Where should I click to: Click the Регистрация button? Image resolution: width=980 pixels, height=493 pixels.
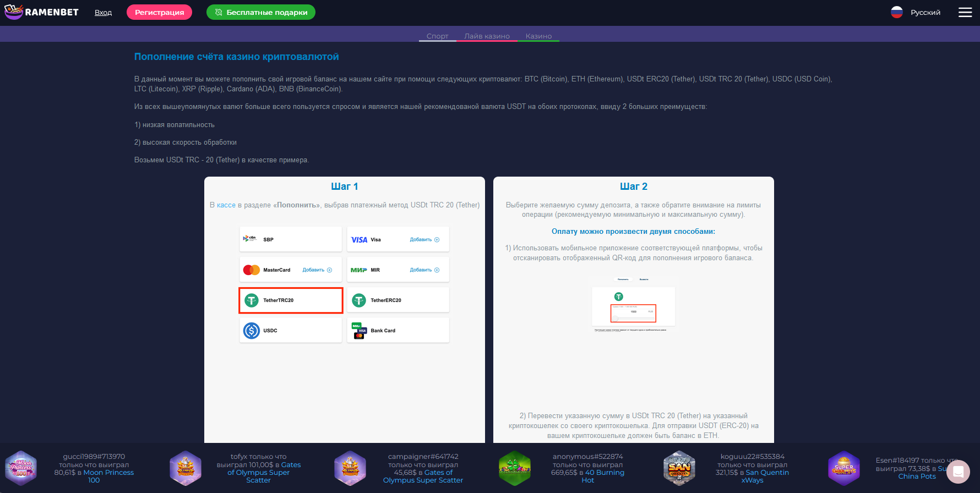[160, 12]
